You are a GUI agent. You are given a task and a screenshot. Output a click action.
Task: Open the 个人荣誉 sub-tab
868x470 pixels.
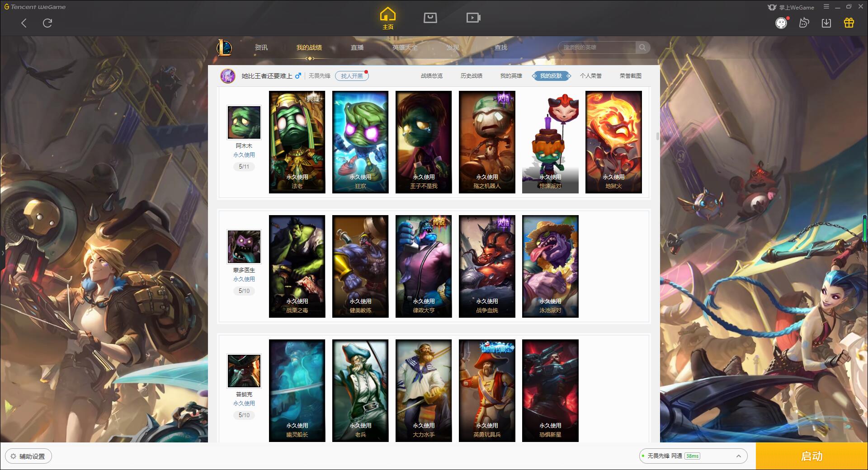591,76
